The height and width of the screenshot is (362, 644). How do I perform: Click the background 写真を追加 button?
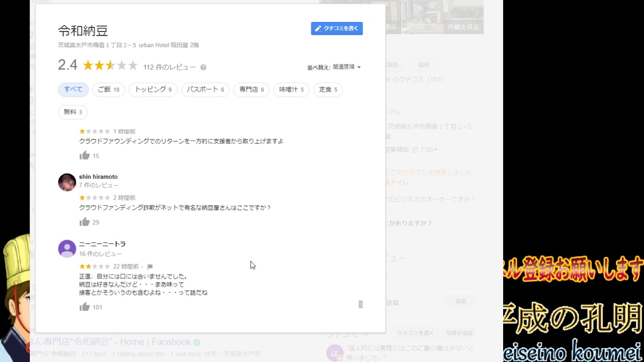click(459, 333)
